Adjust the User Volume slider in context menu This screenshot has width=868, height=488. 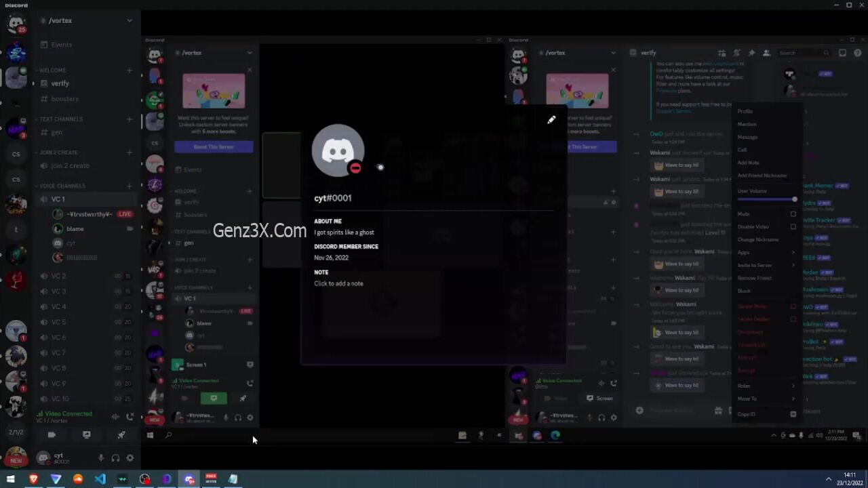pos(766,199)
